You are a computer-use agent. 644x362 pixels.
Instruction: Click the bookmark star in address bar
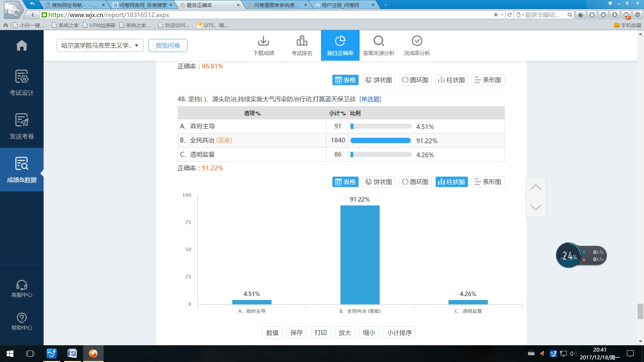pyautogui.click(x=496, y=15)
